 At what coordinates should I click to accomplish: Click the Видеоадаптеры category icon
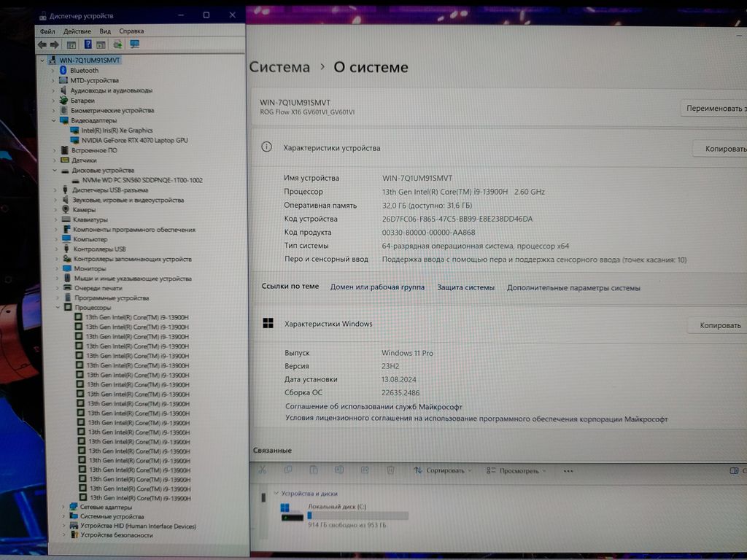click(x=64, y=120)
